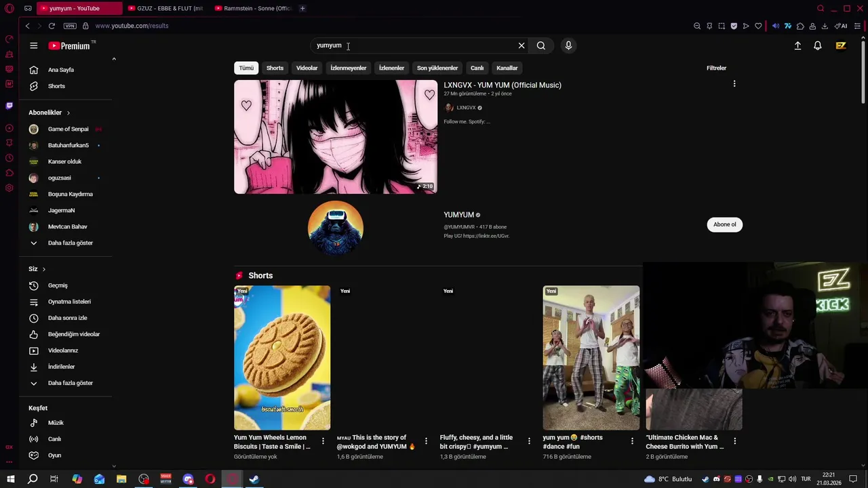868x488 pixels.
Task: Select the Canlı filter chip
Action: pos(477,68)
